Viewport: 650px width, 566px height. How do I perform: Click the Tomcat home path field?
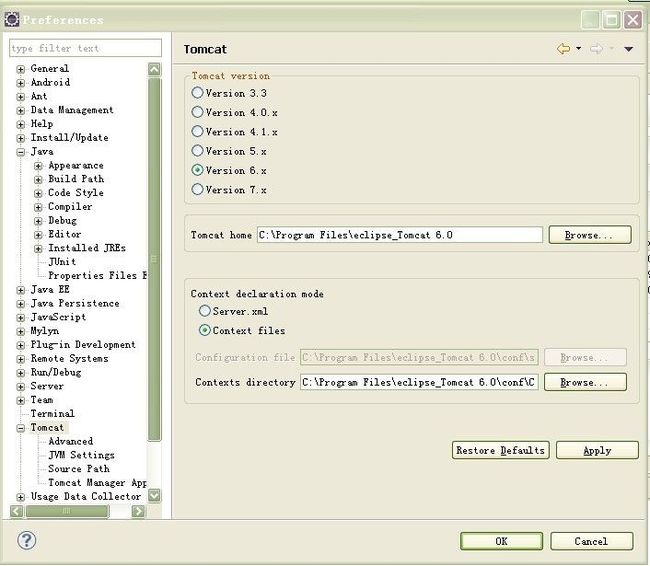tap(400, 235)
